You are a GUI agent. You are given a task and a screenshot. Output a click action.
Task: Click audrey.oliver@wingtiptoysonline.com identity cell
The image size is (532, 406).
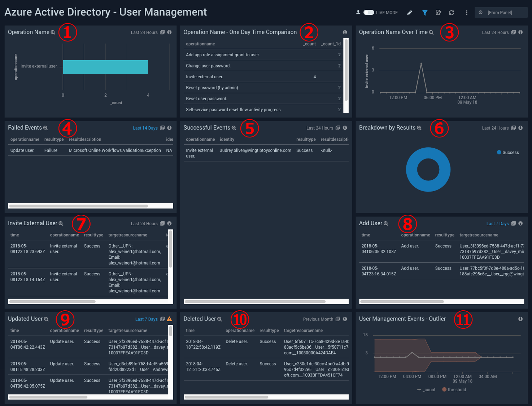256,150
